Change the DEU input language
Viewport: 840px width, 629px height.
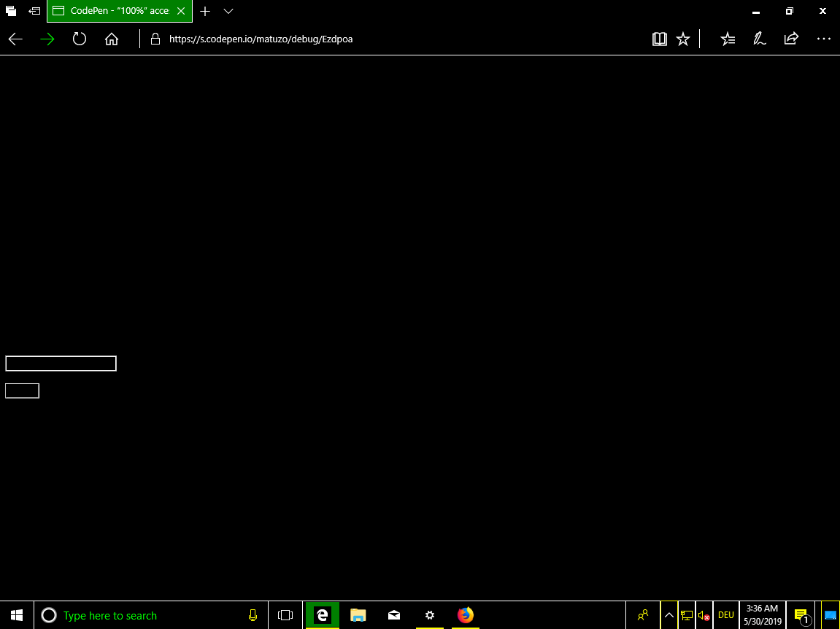coord(726,615)
